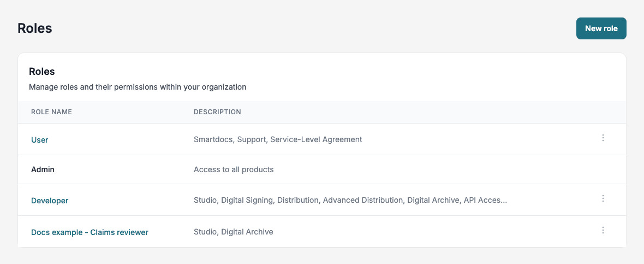
Task: Click the ROLE NAME column header
Action: click(51, 112)
